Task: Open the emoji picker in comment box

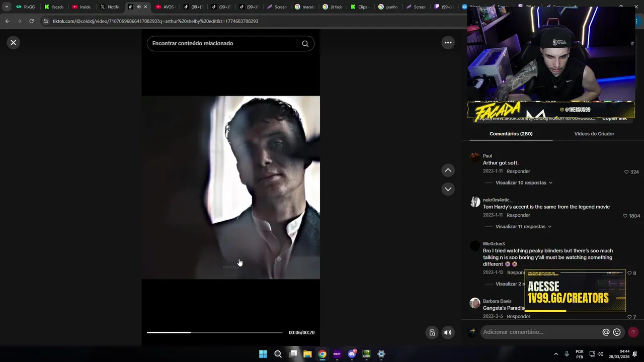Action: (617, 332)
